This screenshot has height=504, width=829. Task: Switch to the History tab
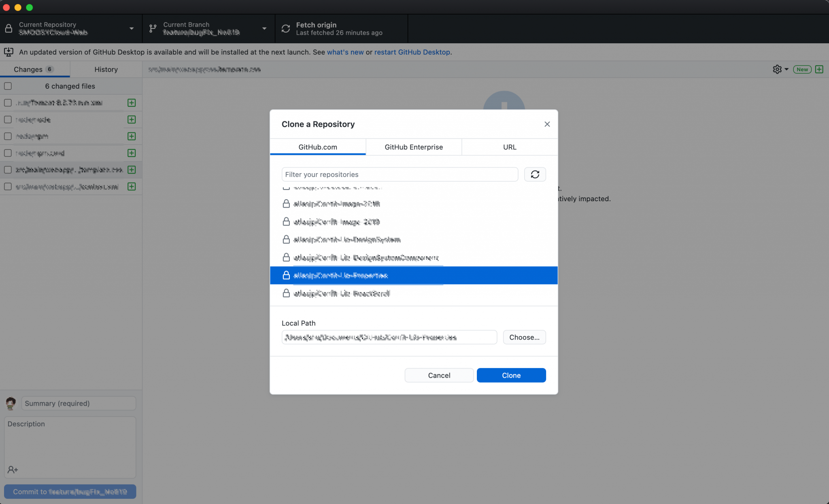pyautogui.click(x=106, y=69)
